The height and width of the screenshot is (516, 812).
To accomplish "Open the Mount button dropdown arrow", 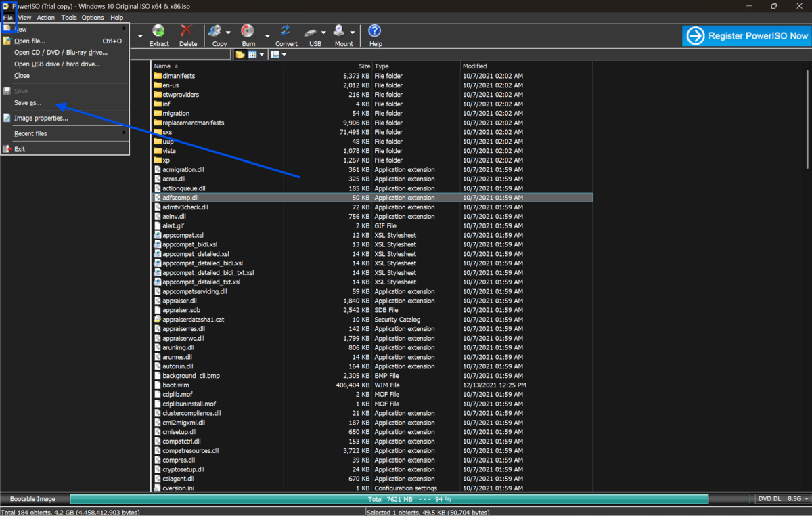I will 352,33.
